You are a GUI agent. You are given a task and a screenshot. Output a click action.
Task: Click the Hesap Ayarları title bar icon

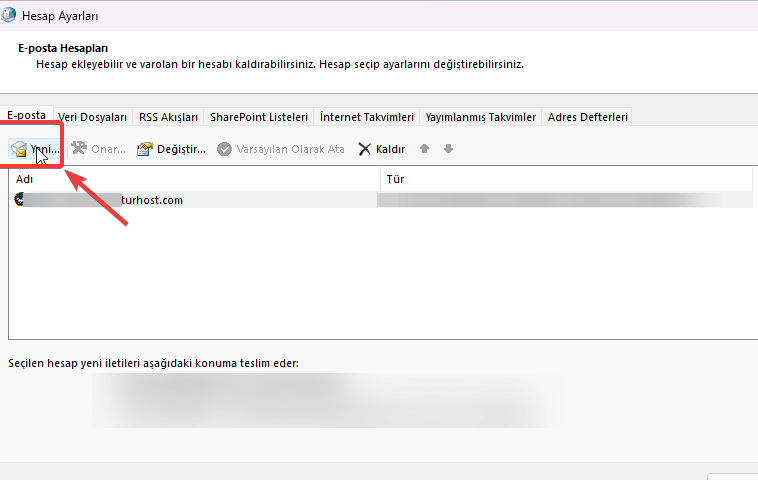11,16
